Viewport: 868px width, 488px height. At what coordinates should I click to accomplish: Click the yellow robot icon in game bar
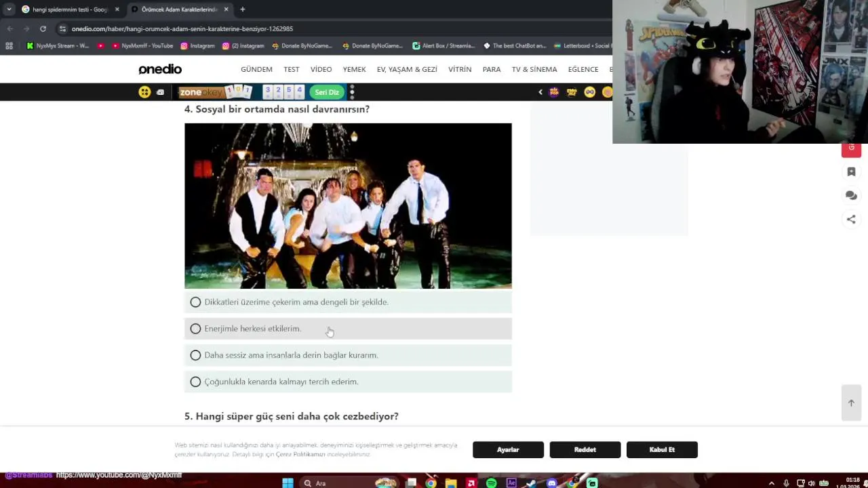[x=572, y=92]
